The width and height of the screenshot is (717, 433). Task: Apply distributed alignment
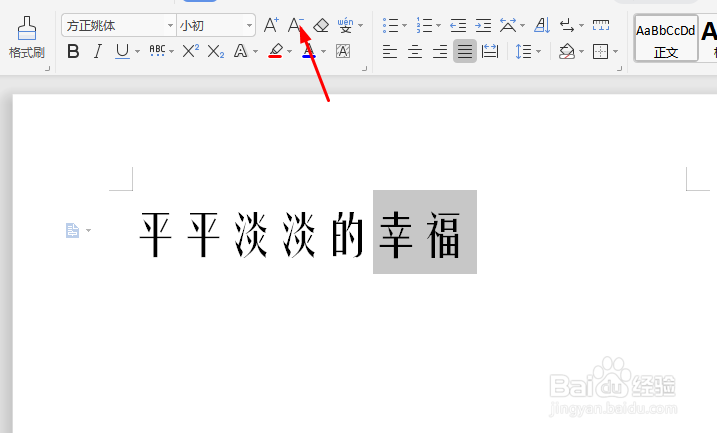[490, 51]
